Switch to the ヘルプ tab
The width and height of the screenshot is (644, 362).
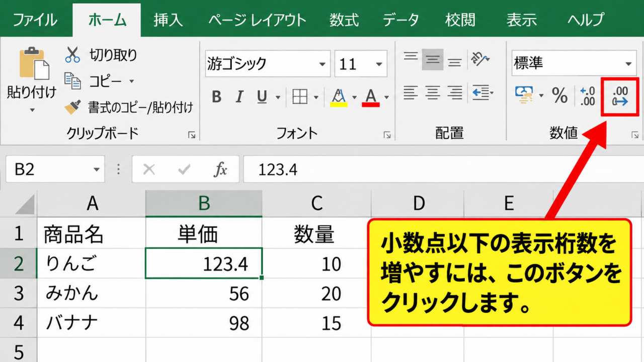coord(586,20)
